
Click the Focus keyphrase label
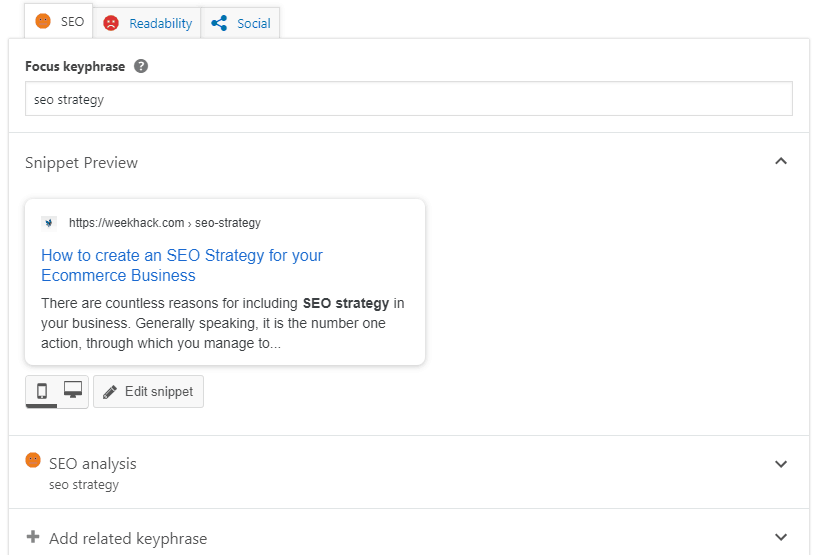(x=75, y=67)
